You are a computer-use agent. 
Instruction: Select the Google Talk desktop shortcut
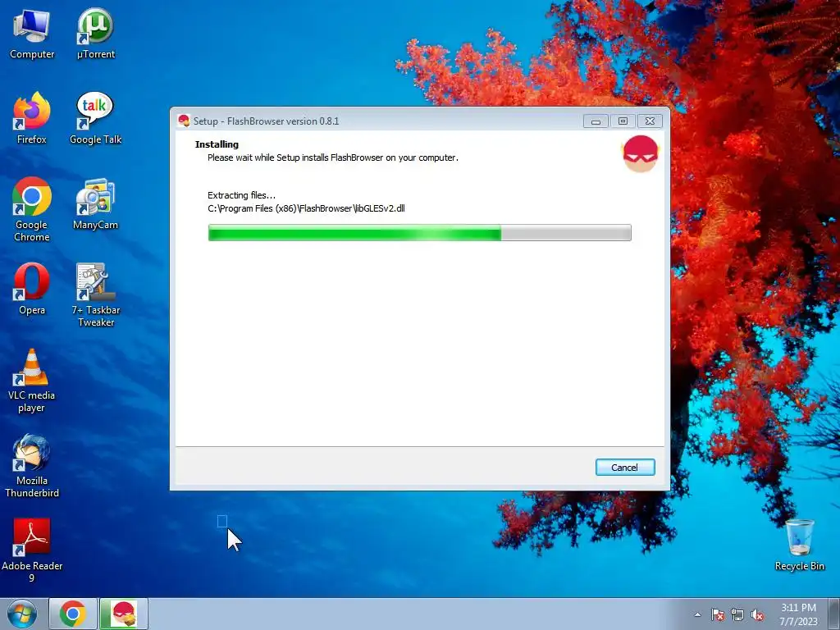pos(95,119)
